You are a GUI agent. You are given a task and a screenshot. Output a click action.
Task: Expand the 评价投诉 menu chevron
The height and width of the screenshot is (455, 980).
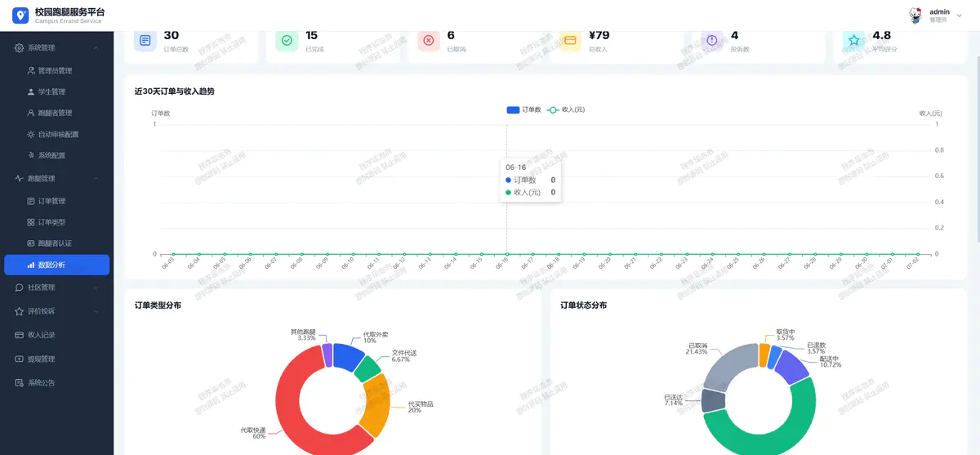(x=96, y=311)
